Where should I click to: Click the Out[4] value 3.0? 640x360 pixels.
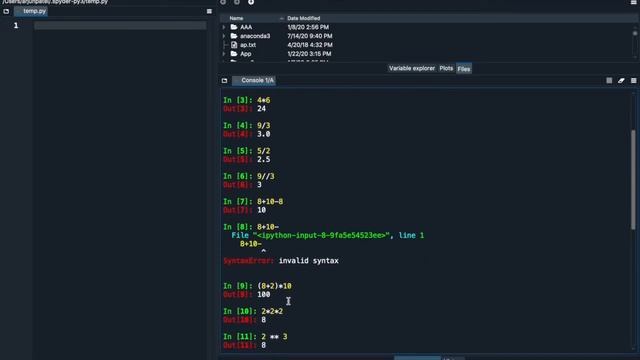[x=264, y=134]
